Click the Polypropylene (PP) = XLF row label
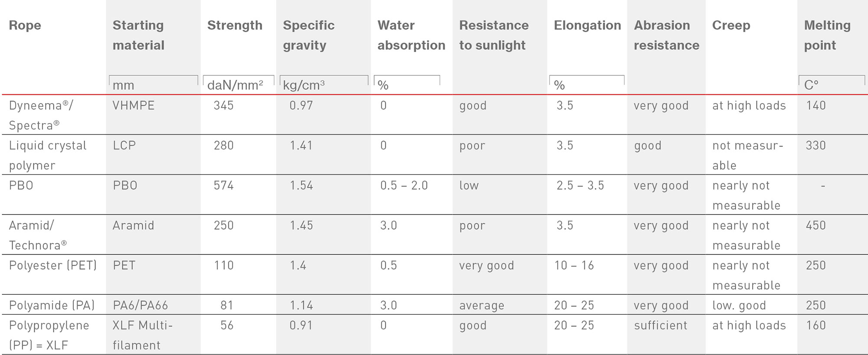868x355 pixels. 49,335
